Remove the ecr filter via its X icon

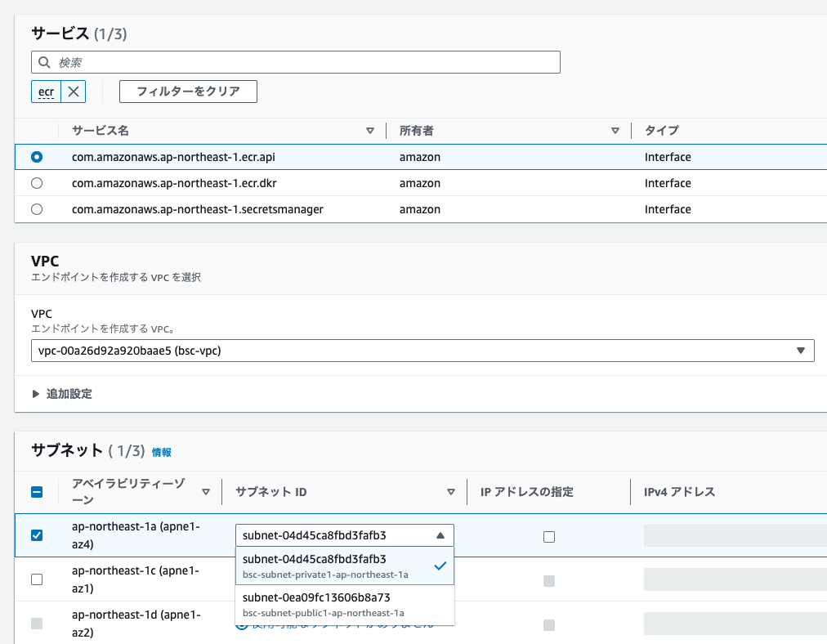[x=75, y=92]
